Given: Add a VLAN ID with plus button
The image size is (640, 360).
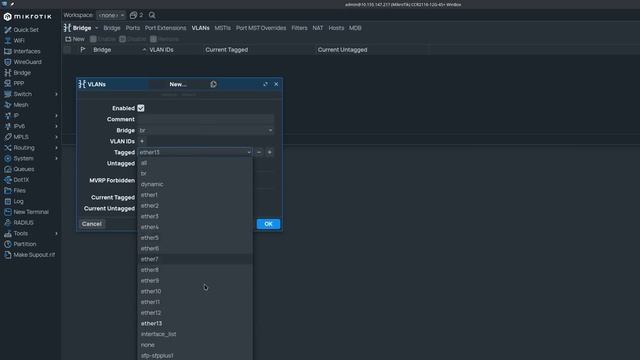Looking at the screenshot, I should click(x=142, y=141).
